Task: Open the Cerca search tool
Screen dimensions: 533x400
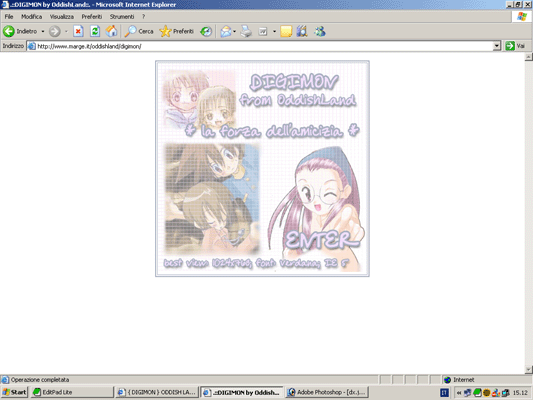Action: click(x=139, y=31)
